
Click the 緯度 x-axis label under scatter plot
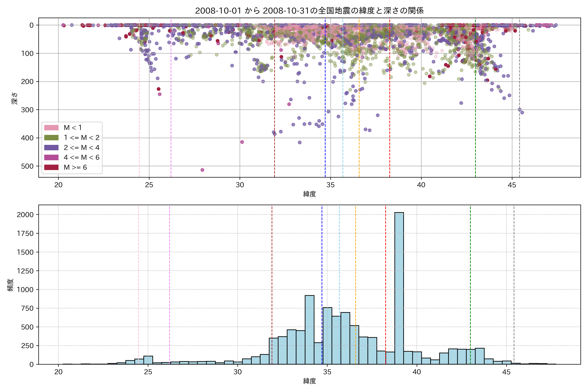309,194
